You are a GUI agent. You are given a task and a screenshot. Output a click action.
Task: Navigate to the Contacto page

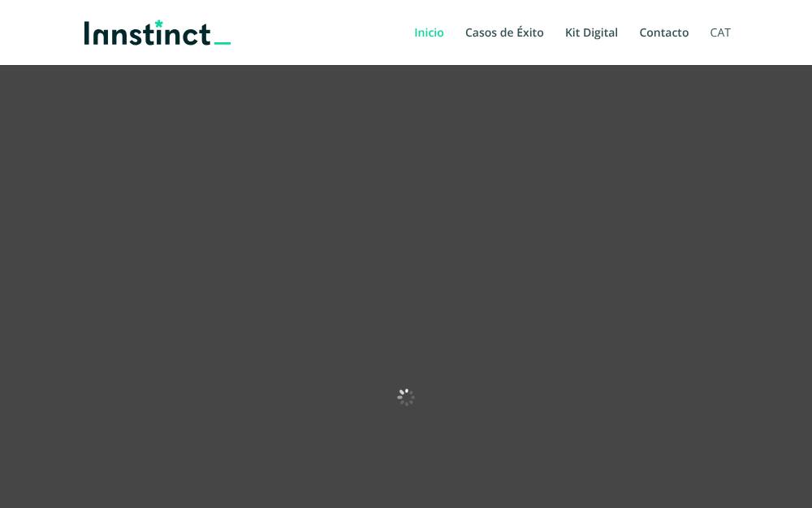[x=664, y=33]
